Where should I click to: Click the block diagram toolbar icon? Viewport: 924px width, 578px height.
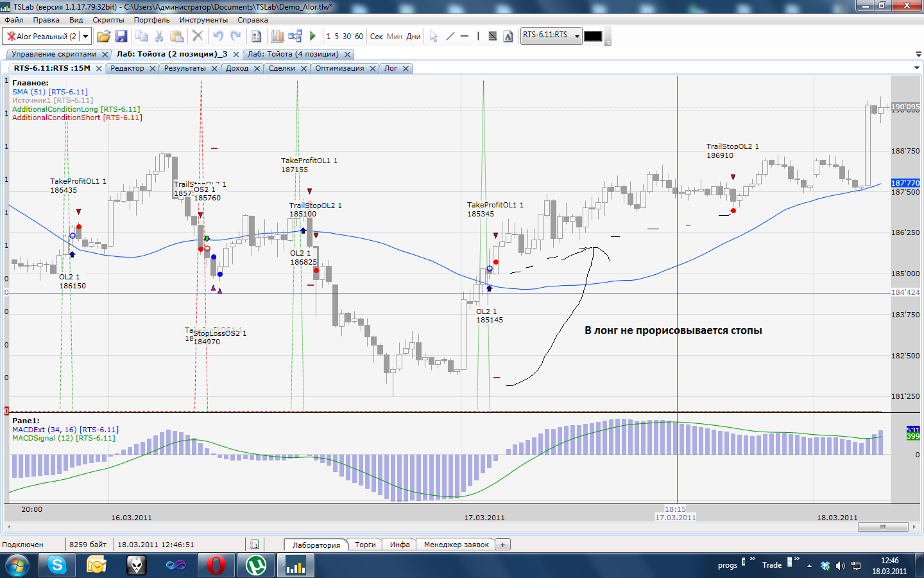295,36
